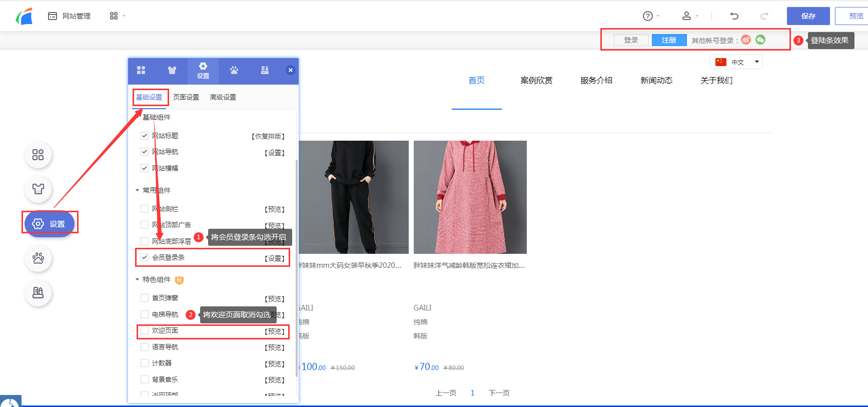Toggle 网站横幅 checkbox
Image resolution: width=868 pixels, height=407 pixels.
click(145, 168)
